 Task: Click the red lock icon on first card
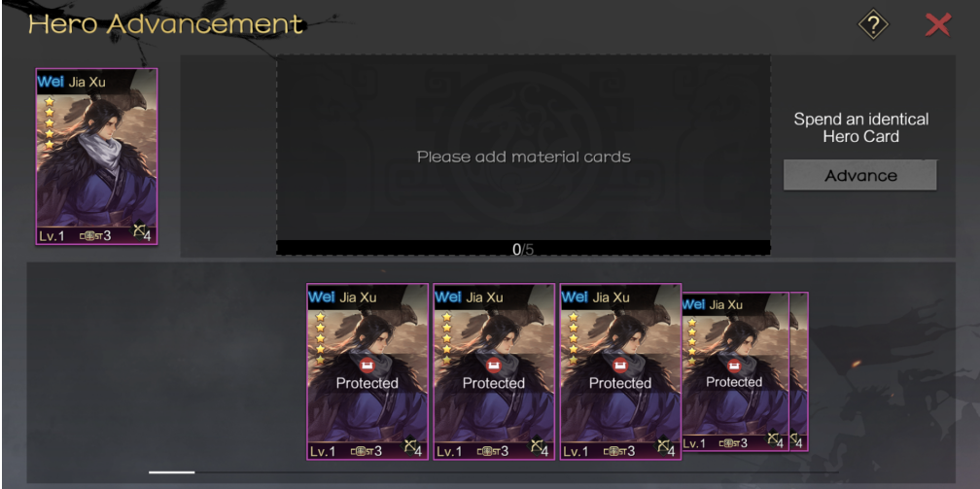367,365
